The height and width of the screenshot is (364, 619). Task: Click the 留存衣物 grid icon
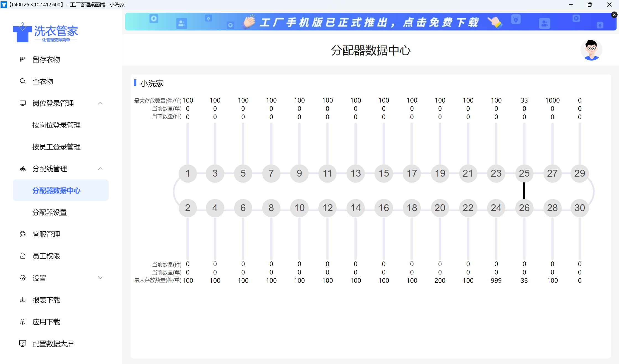coord(23,59)
